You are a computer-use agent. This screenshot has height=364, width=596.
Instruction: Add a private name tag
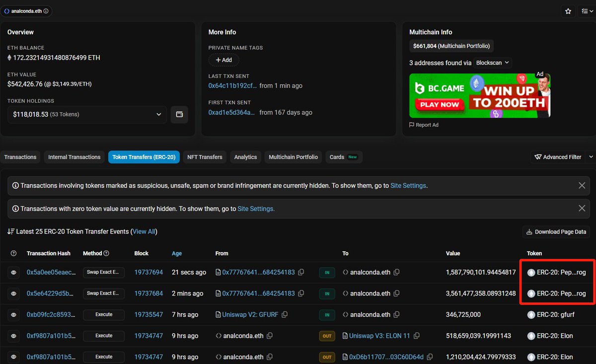tap(223, 60)
